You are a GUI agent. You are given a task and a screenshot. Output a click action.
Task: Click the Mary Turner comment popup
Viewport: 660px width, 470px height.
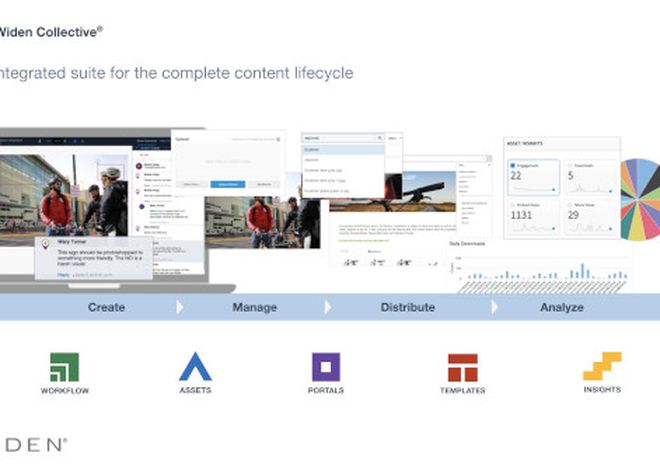[x=93, y=258]
